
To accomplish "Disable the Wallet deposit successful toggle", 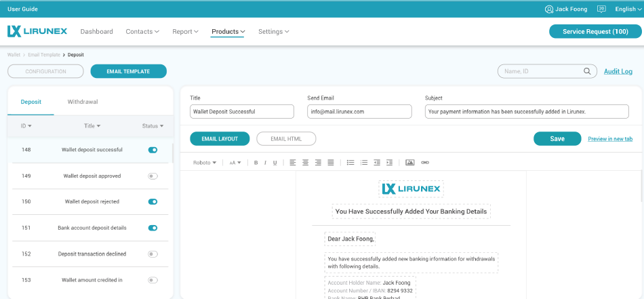I will click(153, 150).
